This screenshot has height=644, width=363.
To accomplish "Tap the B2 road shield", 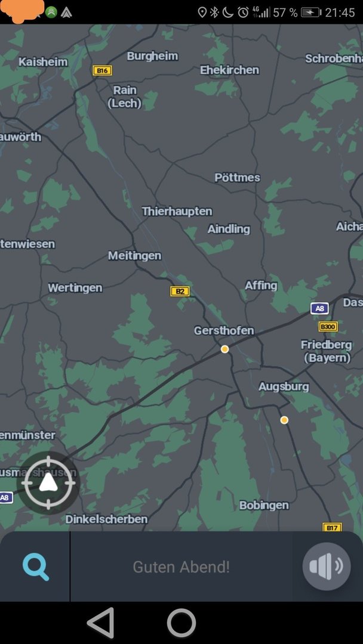I will click(x=180, y=291).
